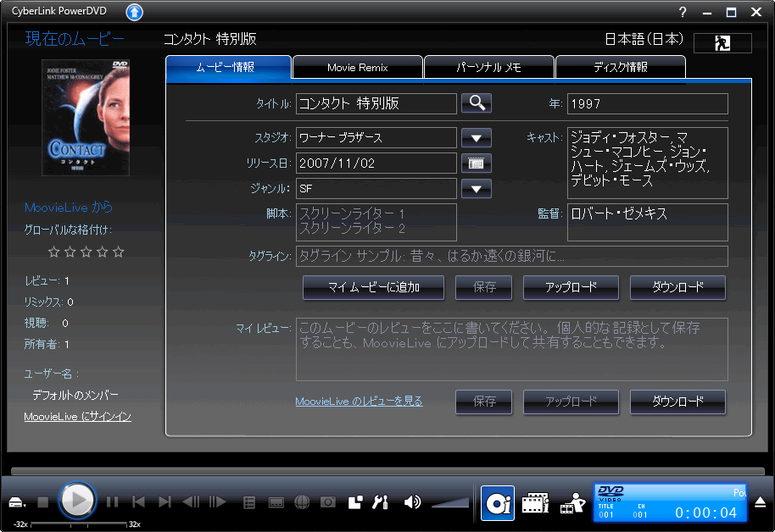775x532 pixels.
Task: Open the movie collection filmstrip icon
Action: pos(536,503)
